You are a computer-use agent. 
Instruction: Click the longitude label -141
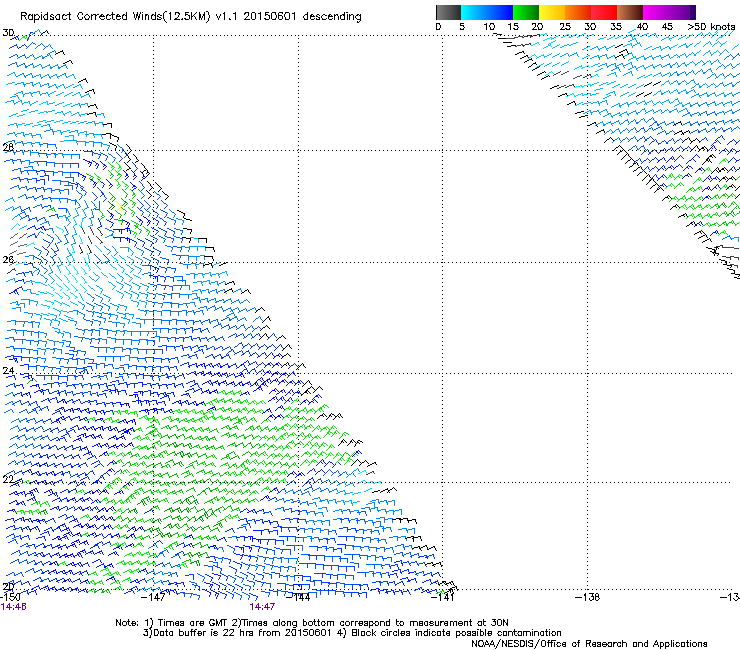[x=443, y=597]
